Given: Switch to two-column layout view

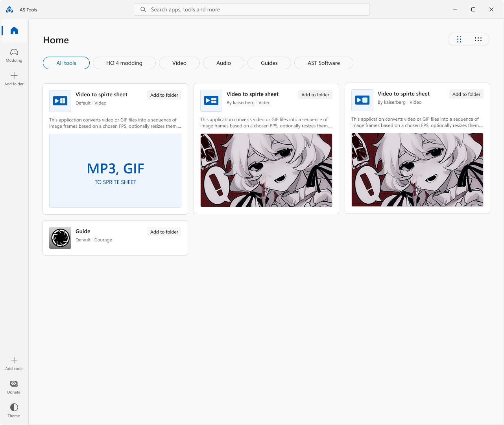Looking at the screenshot, I should pos(459,39).
